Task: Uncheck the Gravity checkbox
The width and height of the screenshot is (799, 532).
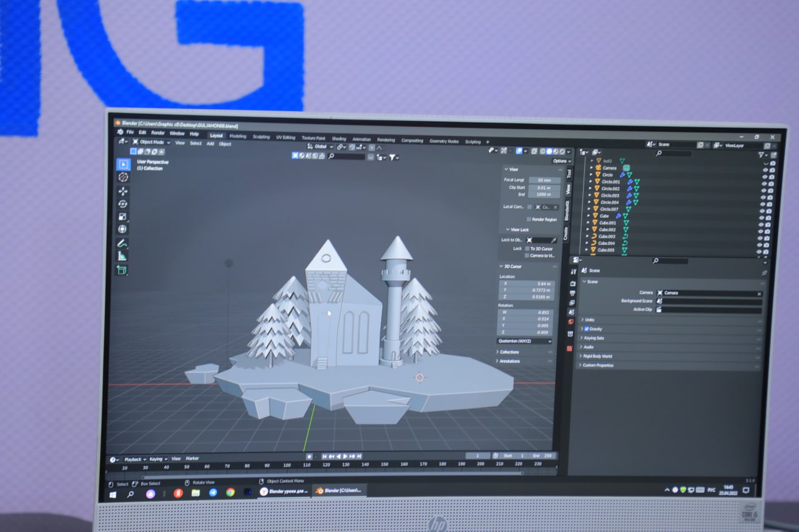Action: point(587,329)
